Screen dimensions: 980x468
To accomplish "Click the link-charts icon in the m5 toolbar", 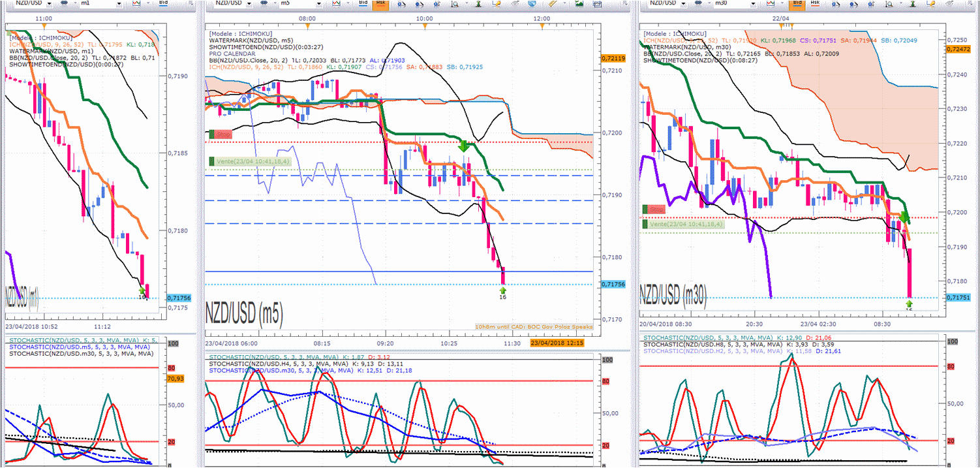I will (x=264, y=3).
